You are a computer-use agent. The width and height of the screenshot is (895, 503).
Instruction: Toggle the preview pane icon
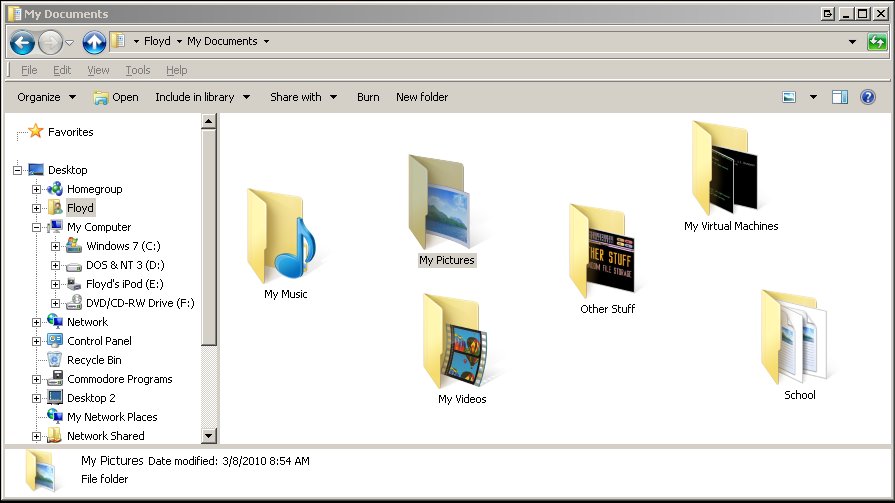[x=840, y=97]
